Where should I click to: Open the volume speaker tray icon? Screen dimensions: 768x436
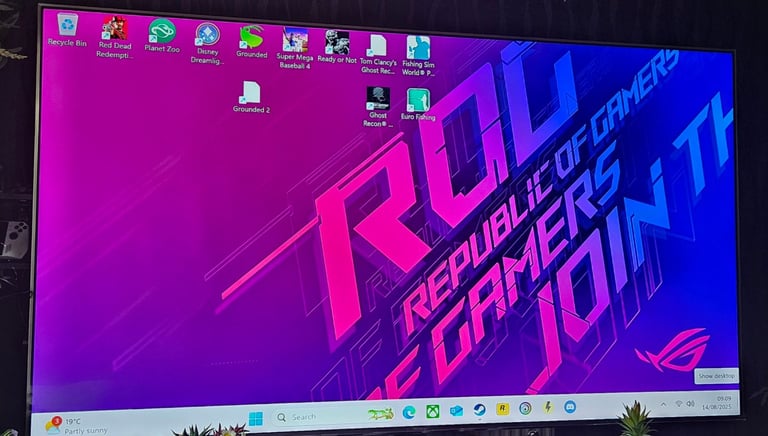tap(691, 403)
